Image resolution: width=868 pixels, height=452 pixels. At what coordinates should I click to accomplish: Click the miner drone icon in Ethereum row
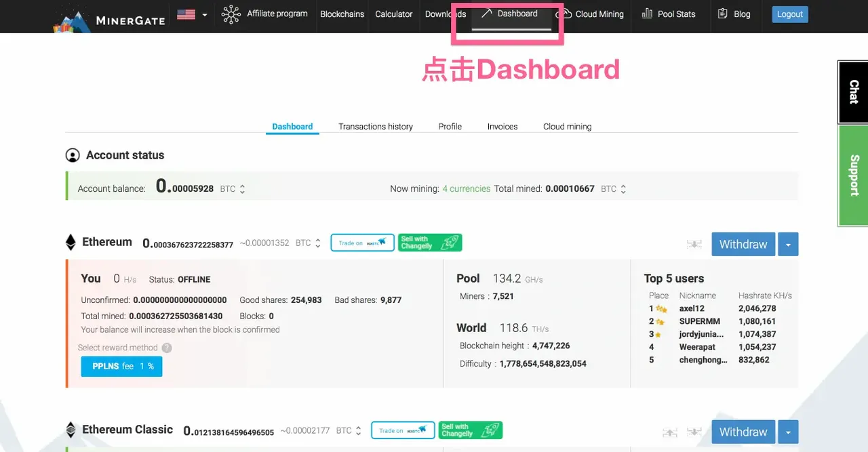coord(694,245)
